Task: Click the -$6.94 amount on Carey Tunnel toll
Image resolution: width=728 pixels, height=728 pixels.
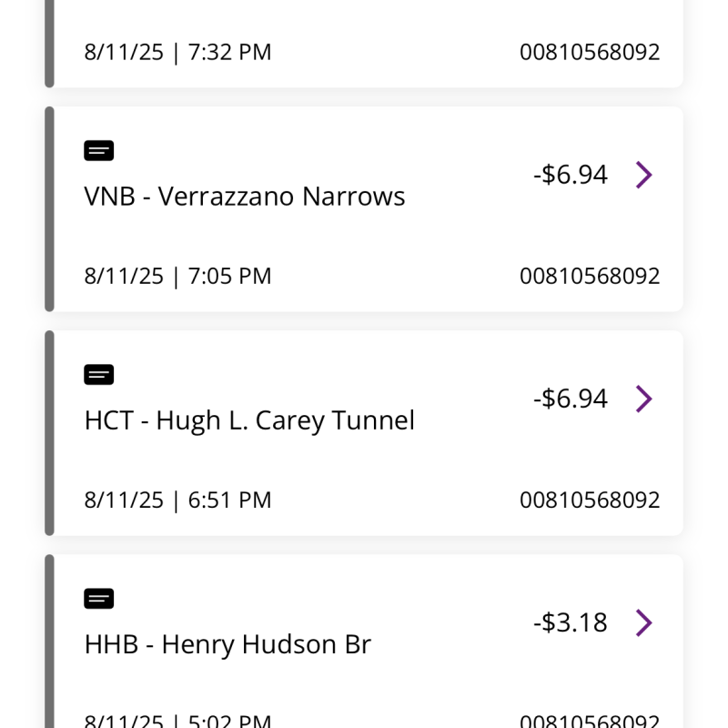Action: [x=571, y=399]
